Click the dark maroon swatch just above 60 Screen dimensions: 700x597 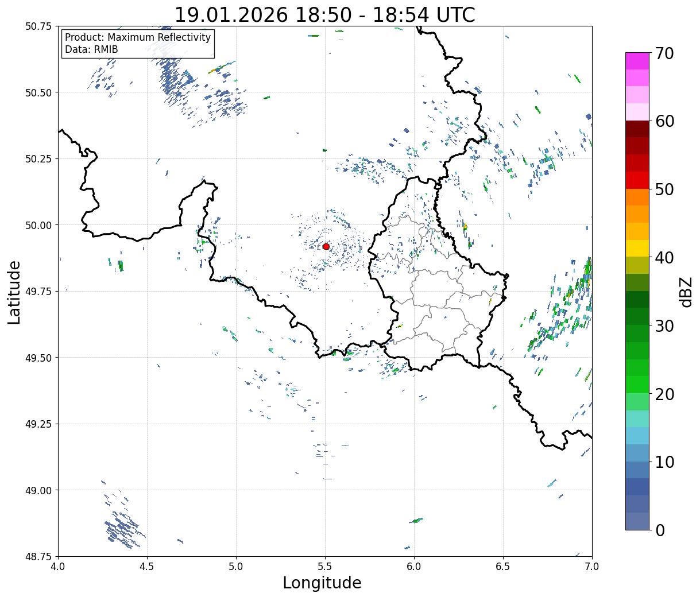click(637, 129)
